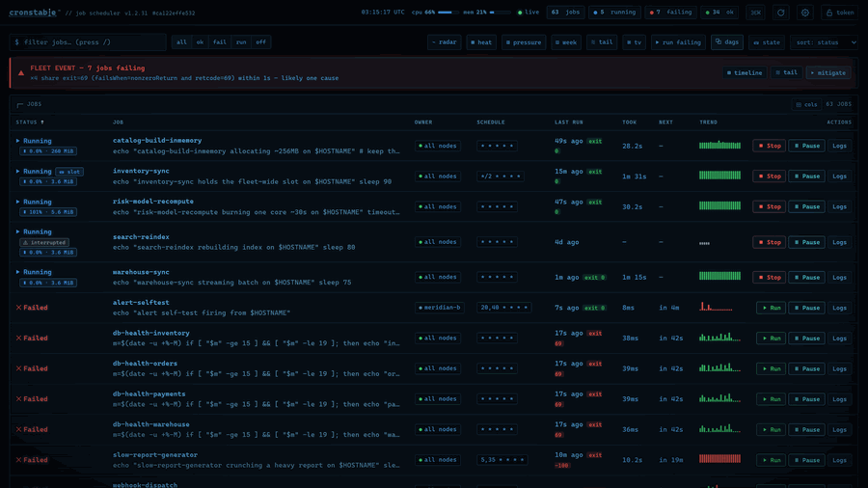The height and width of the screenshot is (488, 868).
Task: Stop the inventory-sync job
Action: coord(769,176)
